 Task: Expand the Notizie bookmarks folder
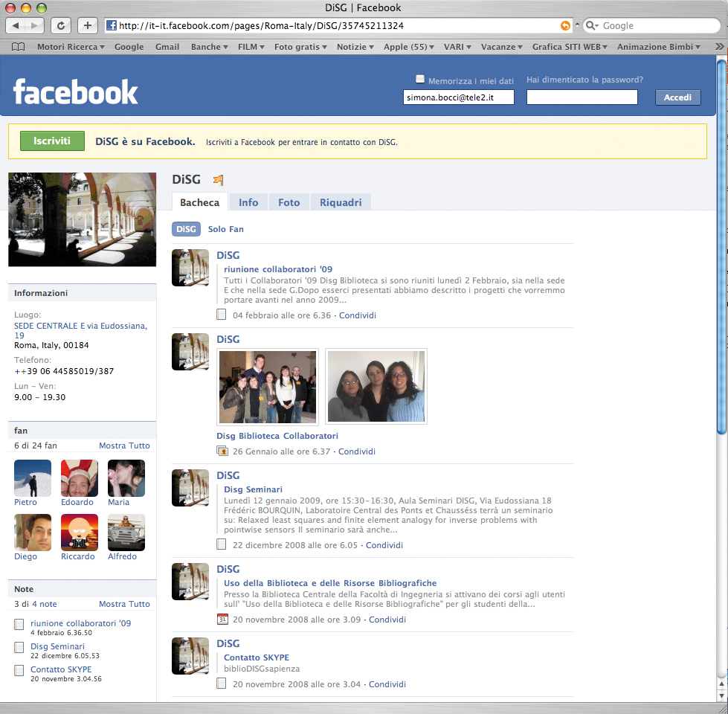pos(355,47)
